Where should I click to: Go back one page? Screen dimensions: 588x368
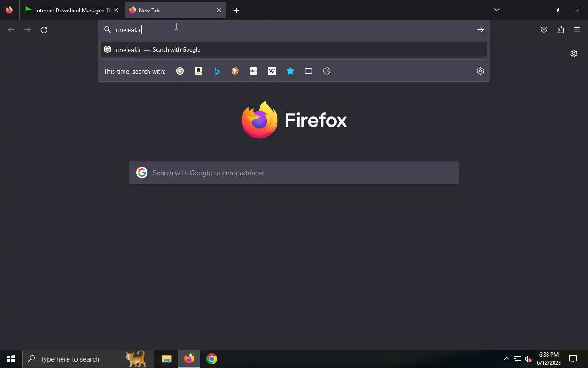[11, 30]
